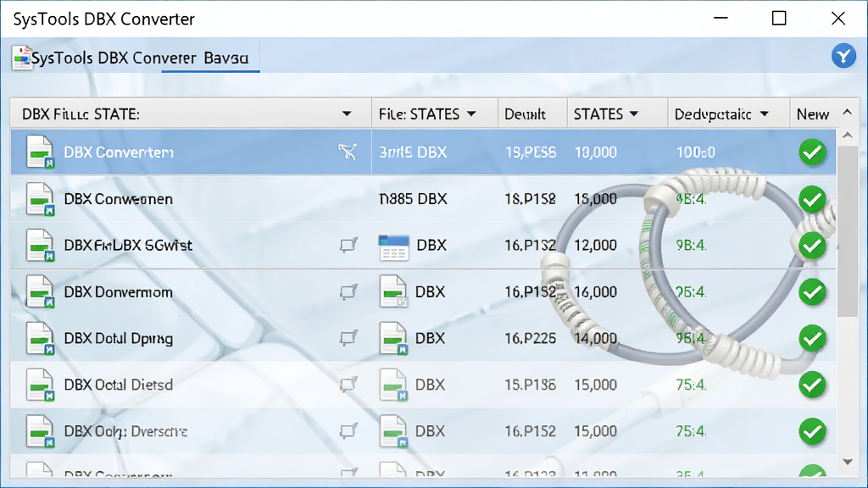Click file icon of DBX Ootal Dietsd row

pos(40,385)
